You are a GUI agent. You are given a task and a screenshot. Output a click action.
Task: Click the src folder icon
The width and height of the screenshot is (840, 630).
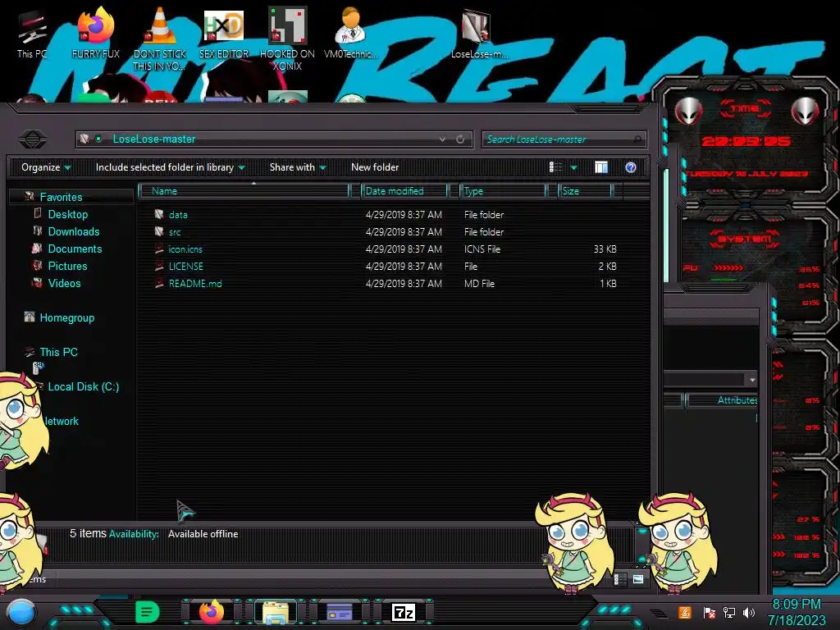click(x=159, y=231)
